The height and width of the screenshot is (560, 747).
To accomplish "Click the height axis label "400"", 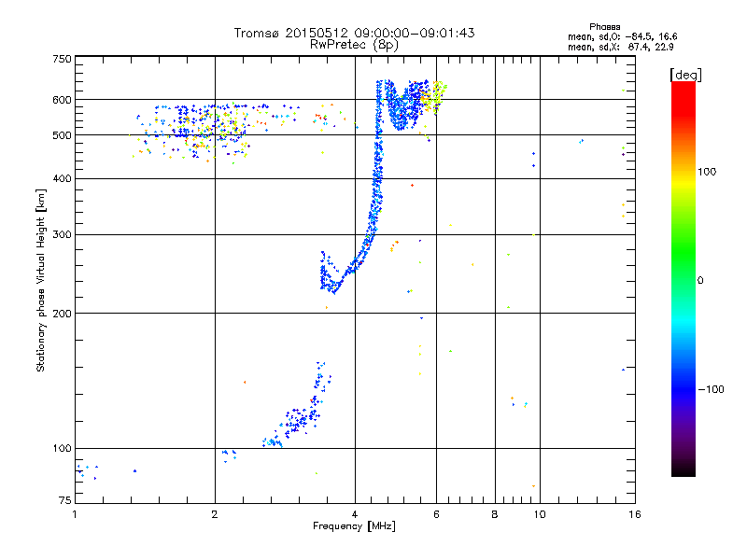I will (x=62, y=179).
